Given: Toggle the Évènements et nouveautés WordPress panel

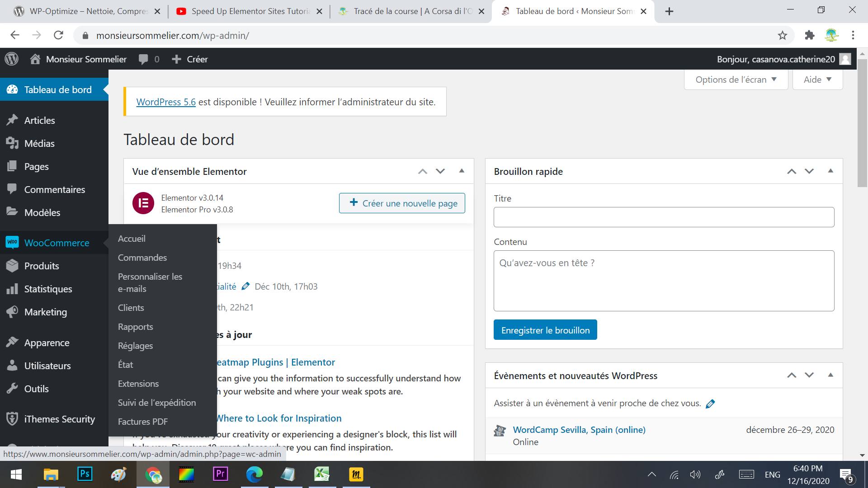Looking at the screenshot, I should tap(830, 375).
